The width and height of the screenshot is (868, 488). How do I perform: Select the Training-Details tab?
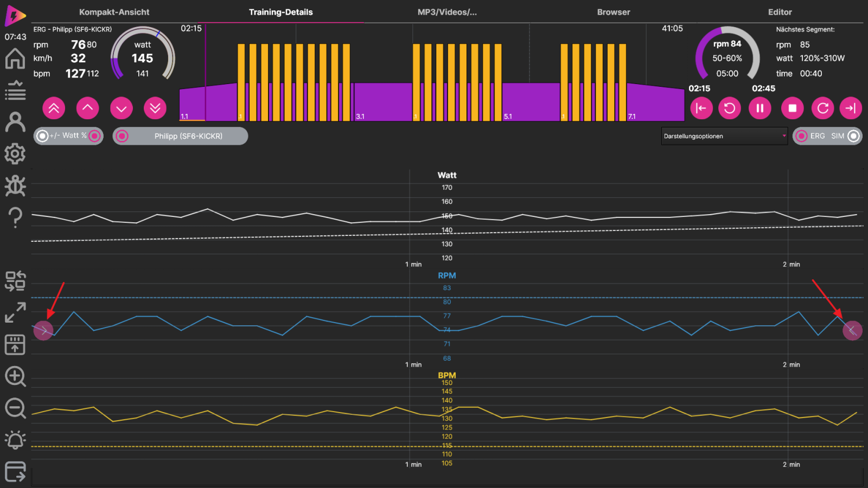[x=280, y=12]
